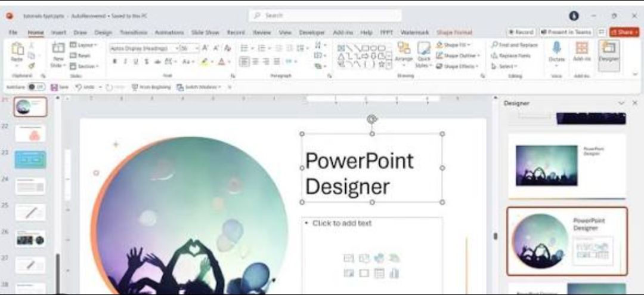Click the Arrange icon in Drawing group

point(404,48)
